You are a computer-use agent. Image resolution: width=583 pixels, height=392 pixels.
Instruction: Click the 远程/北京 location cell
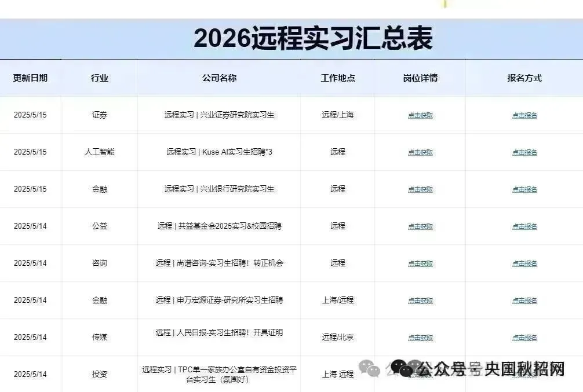tap(338, 337)
